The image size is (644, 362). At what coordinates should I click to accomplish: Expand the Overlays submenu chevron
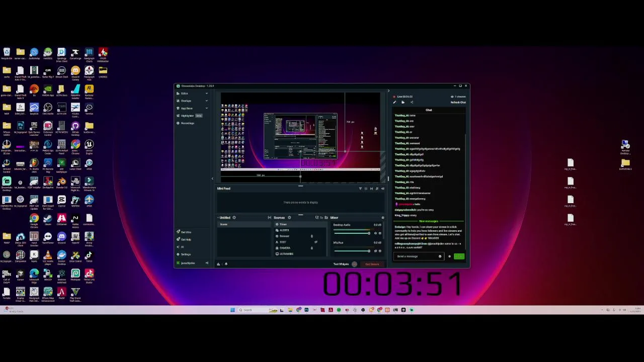[x=206, y=101]
